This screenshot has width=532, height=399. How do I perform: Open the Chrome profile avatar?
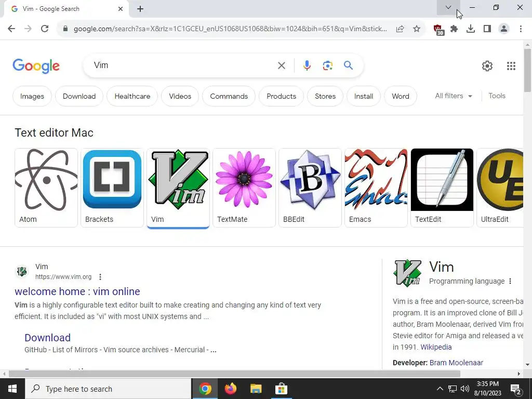pyautogui.click(x=504, y=29)
